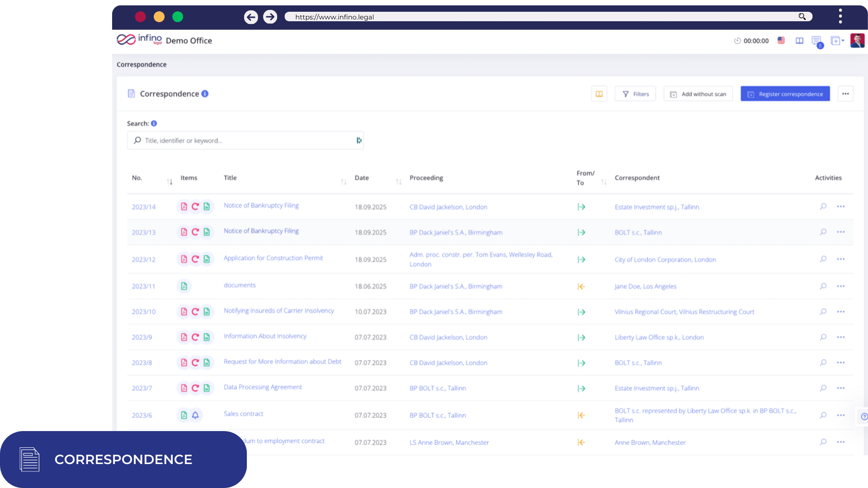
Task: Preview row 2023/7 with magnifier icon
Action: coord(823,388)
